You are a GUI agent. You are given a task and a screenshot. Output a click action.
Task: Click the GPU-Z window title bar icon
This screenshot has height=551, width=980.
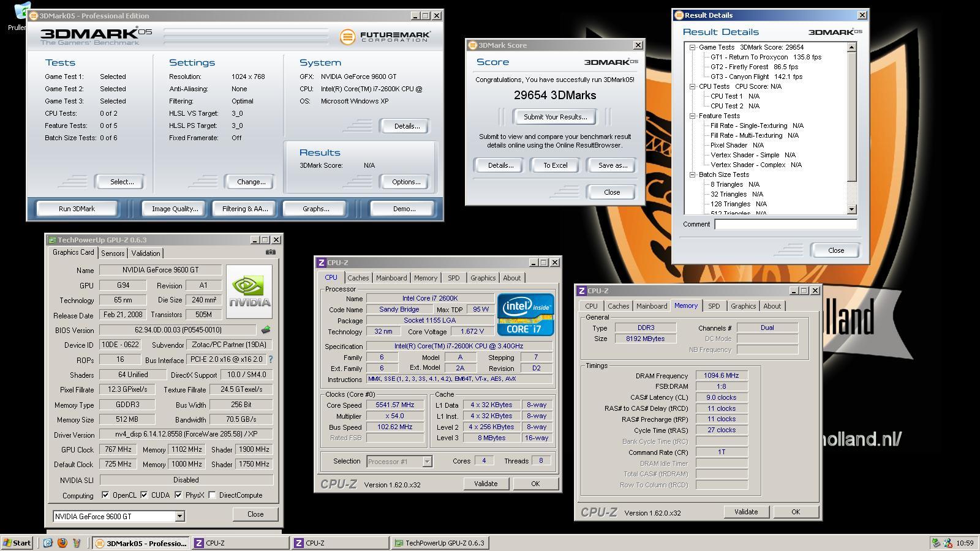52,240
